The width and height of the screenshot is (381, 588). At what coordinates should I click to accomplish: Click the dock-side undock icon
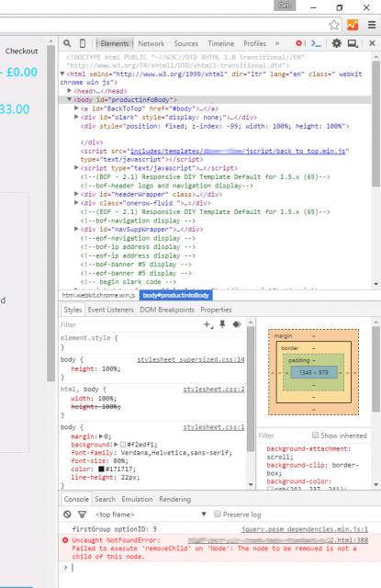point(353,43)
